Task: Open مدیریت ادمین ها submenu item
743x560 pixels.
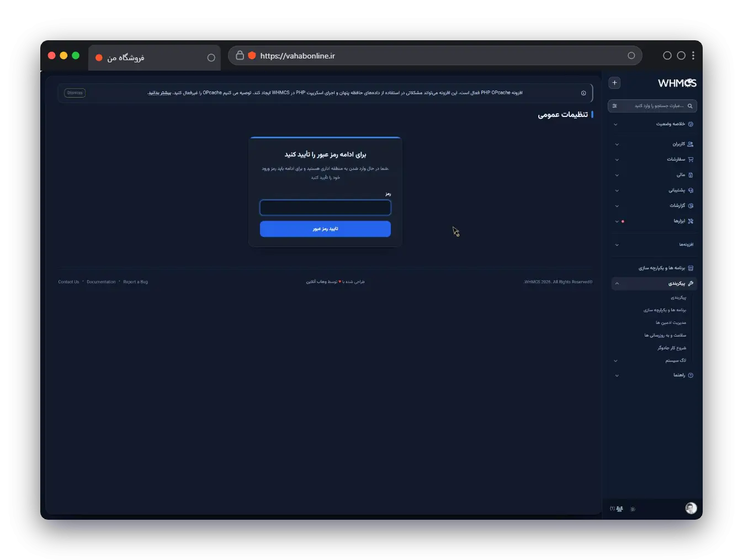Action: click(x=671, y=323)
